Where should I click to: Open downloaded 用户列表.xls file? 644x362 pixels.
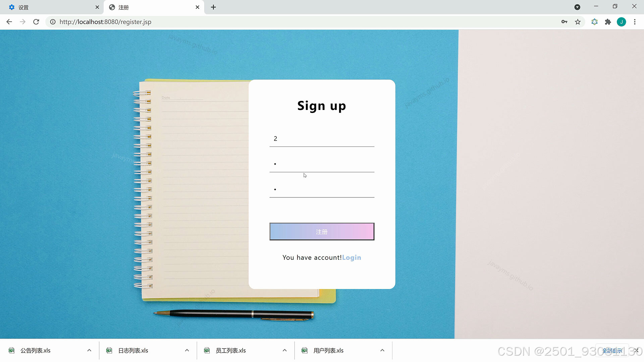coord(328,350)
